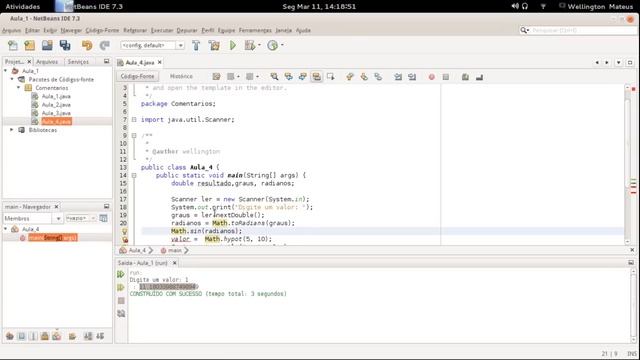Click the Last Edit editor toolbar icon
Viewport: 640px width, 360px height.
[216, 77]
